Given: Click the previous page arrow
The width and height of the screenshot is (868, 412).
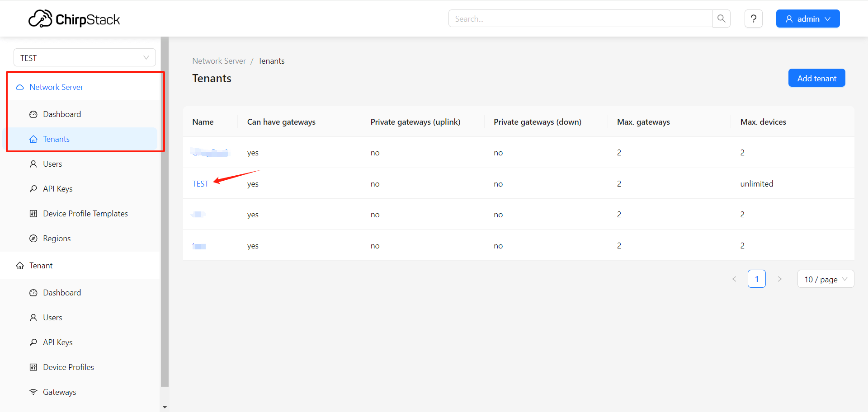Looking at the screenshot, I should point(734,279).
